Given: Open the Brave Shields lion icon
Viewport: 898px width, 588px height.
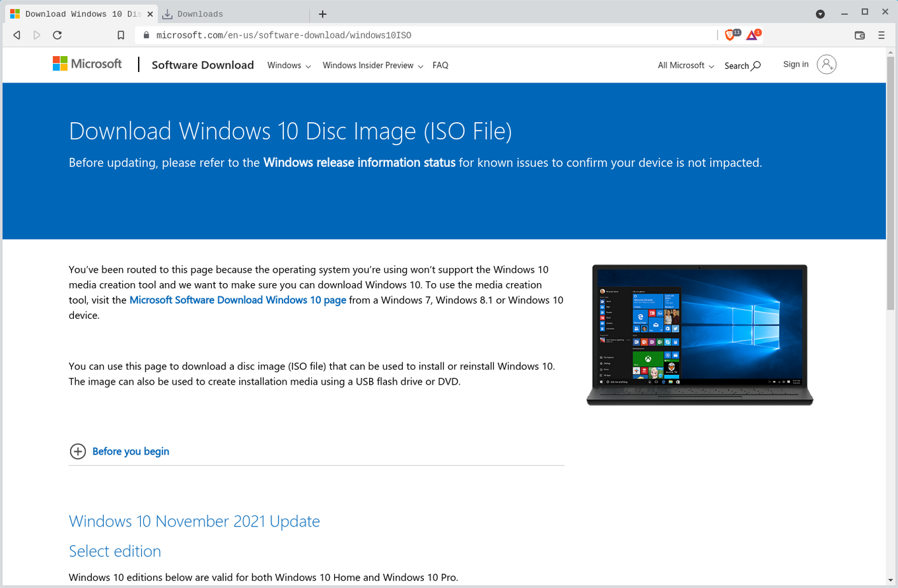Looking at the screenshot, I should (x=730, y=35).
